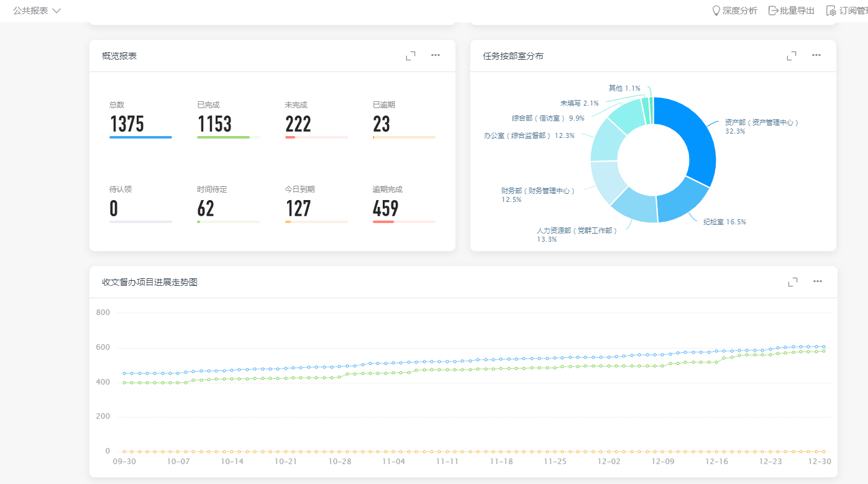Click the 09-30 date on the x-axis
The width and height of the screenshot is (868, 484).
point(124,462)
